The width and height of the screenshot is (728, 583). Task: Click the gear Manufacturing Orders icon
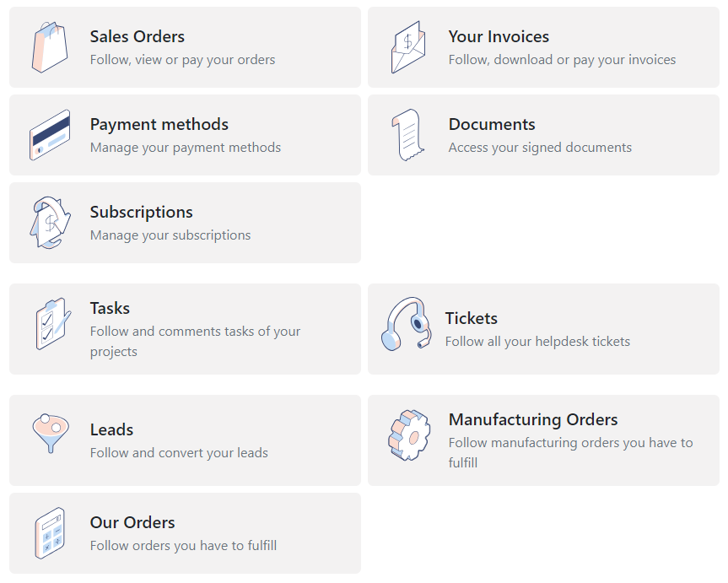coord(408,435)
